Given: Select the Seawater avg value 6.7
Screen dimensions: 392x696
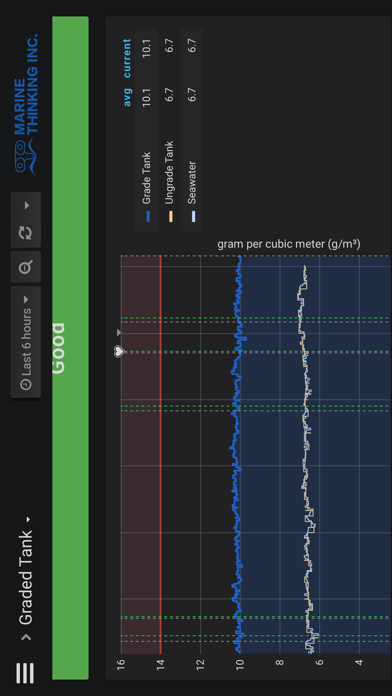Looking at the screenshot, I should pyautogui.click(x=192, y=94).
